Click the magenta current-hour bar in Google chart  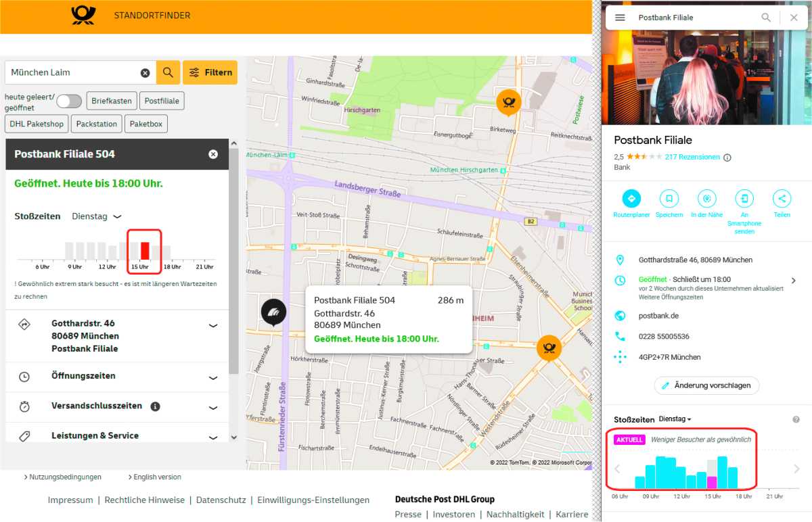712,482
